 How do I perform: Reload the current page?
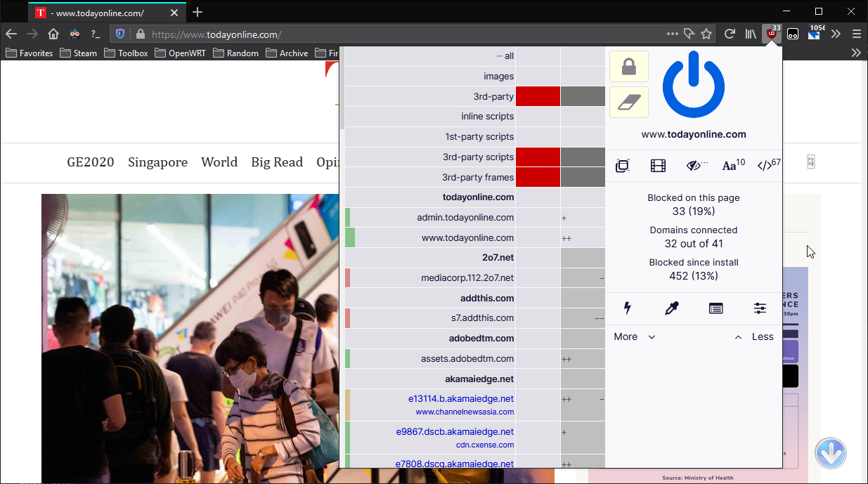(x=730, y=34)
